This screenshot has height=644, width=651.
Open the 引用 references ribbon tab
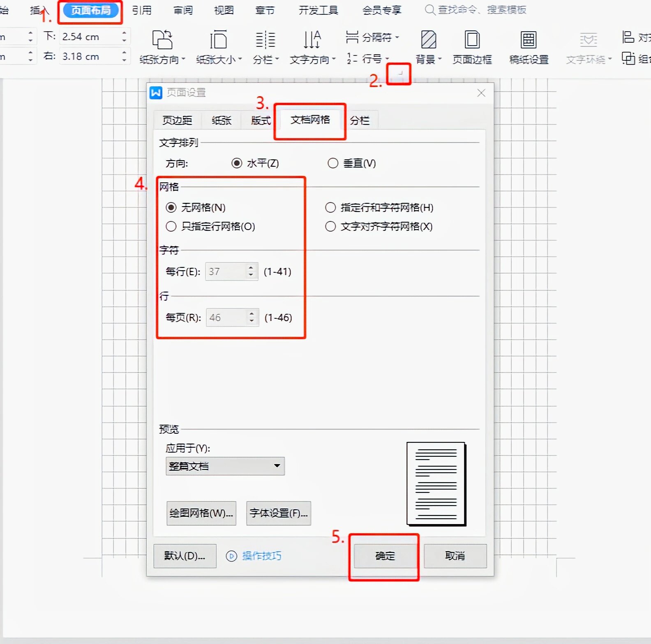pos(142,10)
